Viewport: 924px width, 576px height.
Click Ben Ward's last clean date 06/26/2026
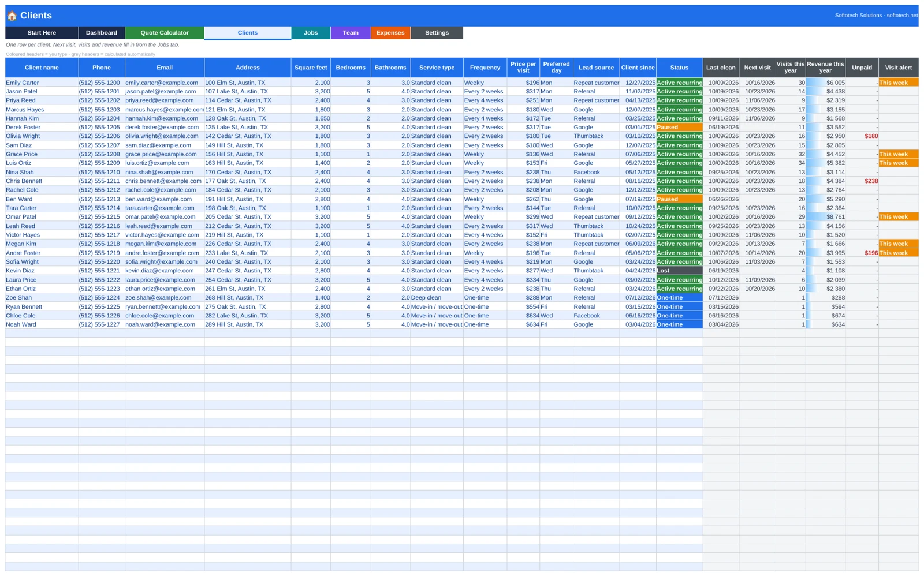point(721,199)
